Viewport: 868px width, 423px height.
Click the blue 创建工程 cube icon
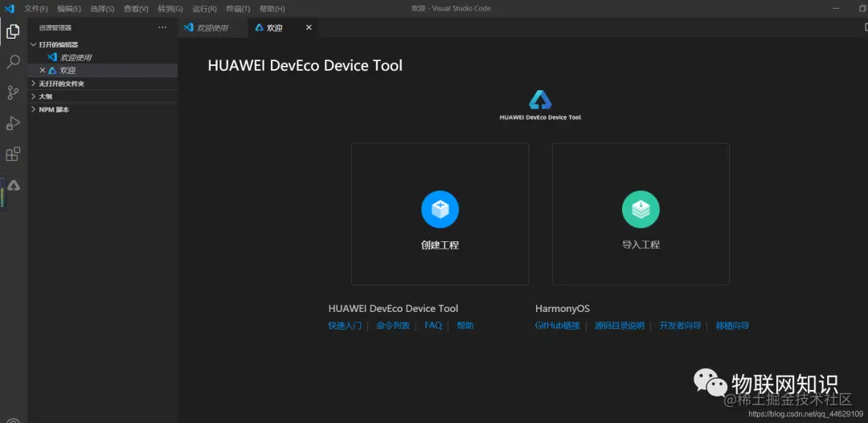[440, 209]
